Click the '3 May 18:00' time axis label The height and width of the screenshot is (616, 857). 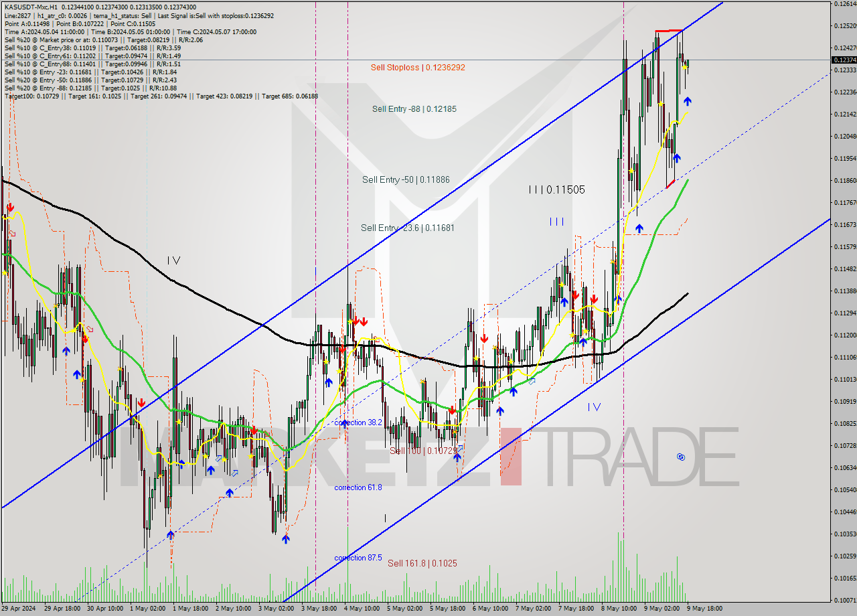click(319, 609)
